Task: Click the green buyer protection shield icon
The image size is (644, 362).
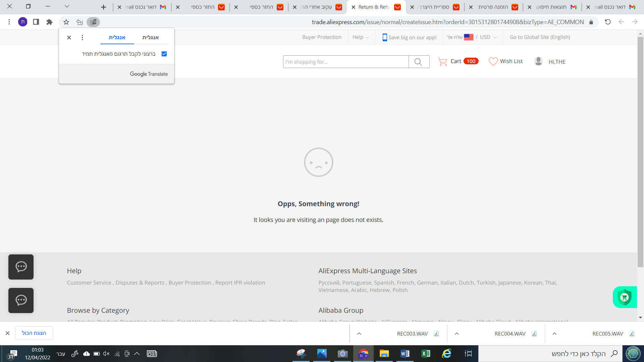Action: [x=625, y=297]
